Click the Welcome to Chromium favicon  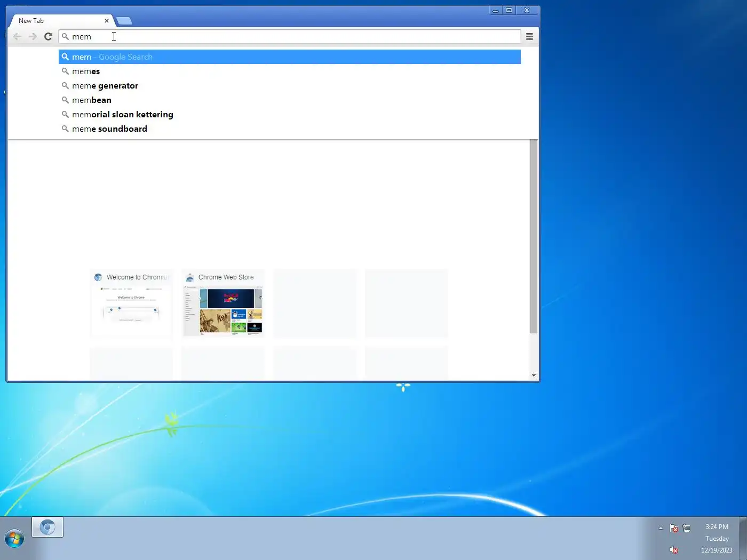click(98, 277)
